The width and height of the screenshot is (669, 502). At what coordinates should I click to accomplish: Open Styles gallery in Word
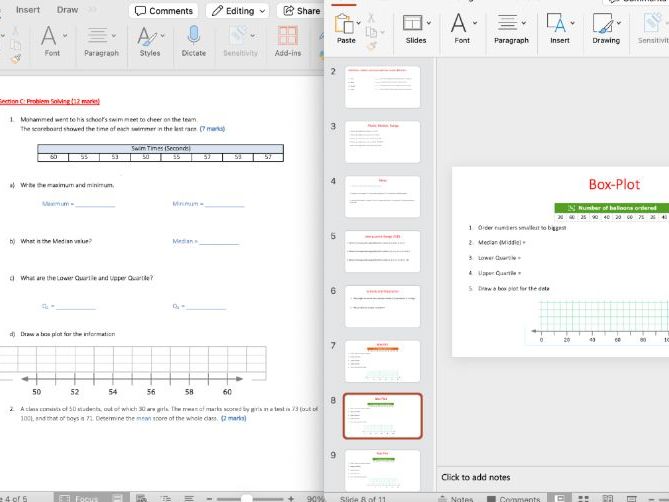[150, 41]
